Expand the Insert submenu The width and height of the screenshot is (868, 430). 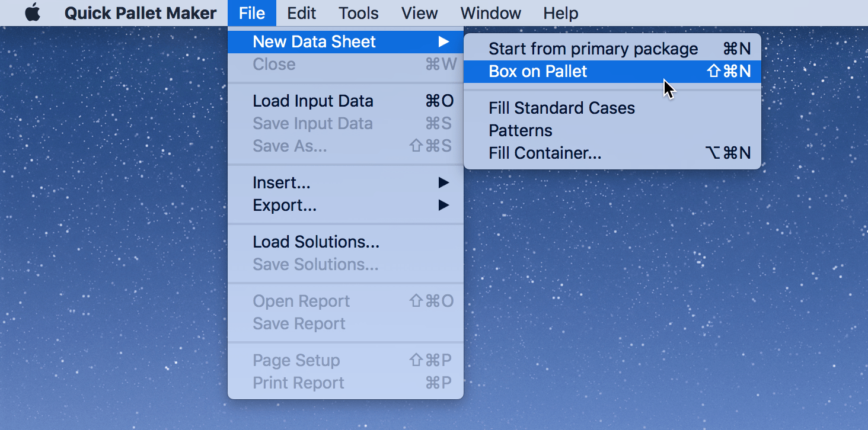[x=282, y=182]
